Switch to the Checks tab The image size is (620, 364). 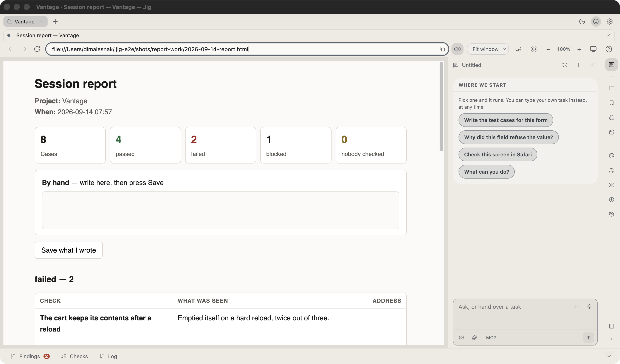74,356
